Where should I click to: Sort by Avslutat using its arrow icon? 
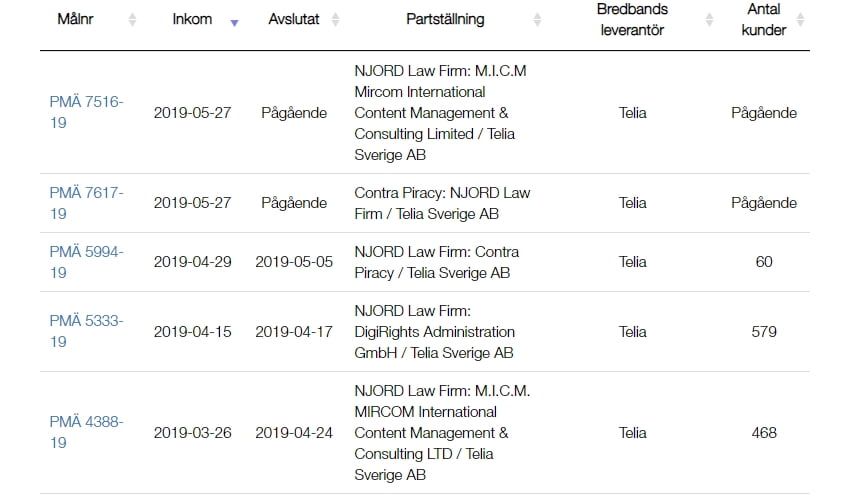(336, 20)
